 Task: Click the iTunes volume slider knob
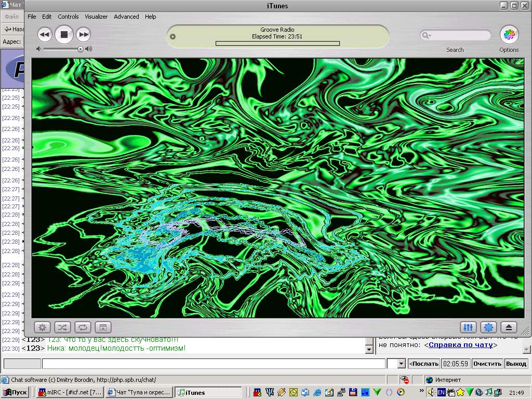pyautogui.click(x=81, y=49)
